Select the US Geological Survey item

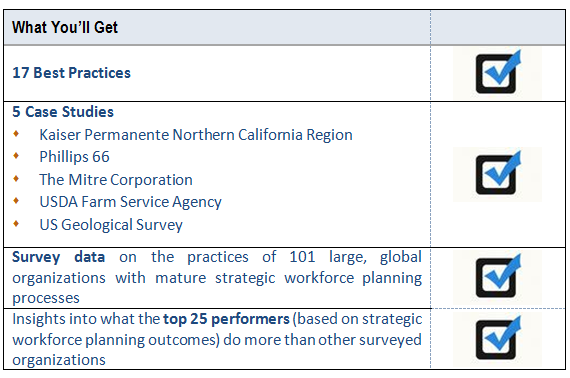111,225
